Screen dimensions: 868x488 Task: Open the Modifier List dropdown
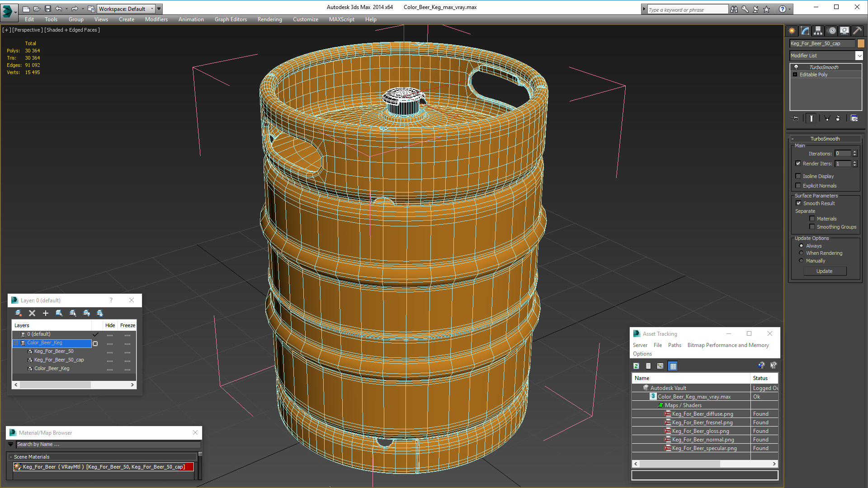point(859,56)
